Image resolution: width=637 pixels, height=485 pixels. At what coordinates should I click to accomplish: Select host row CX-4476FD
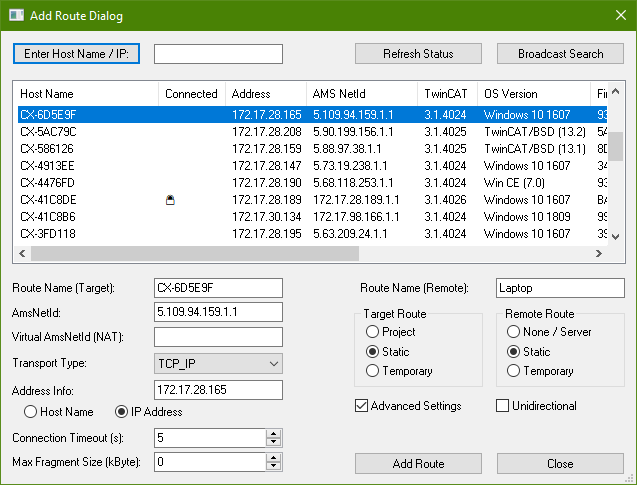click(312, 183)
